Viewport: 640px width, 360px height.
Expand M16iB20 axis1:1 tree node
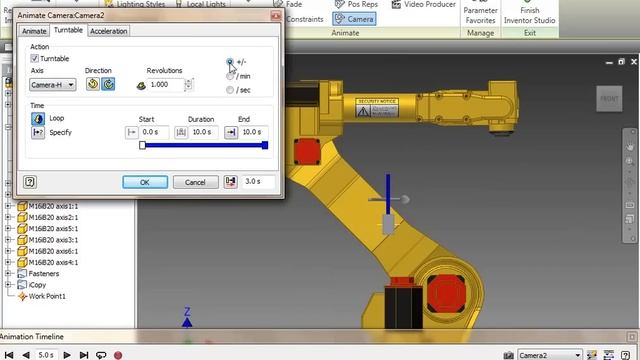point(8,206)
